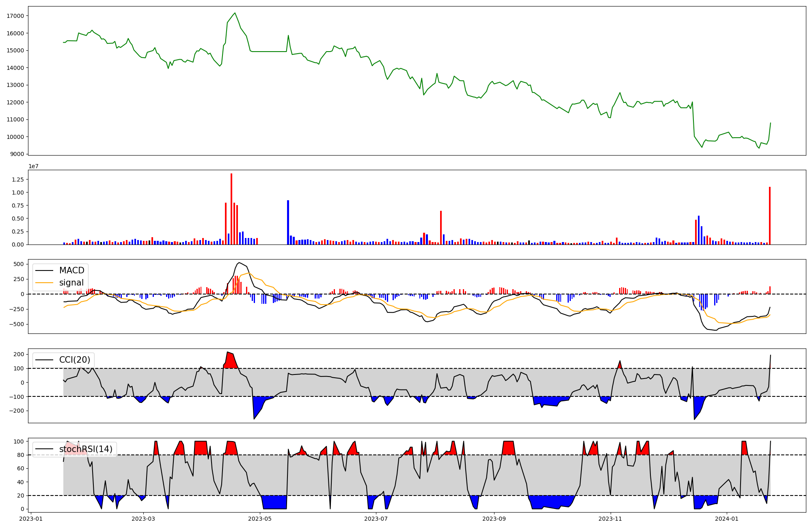Select the 2023-03 x-axis date label
Image resolution: width=812 pixels, height=528 pixels.
coord(143,519)
